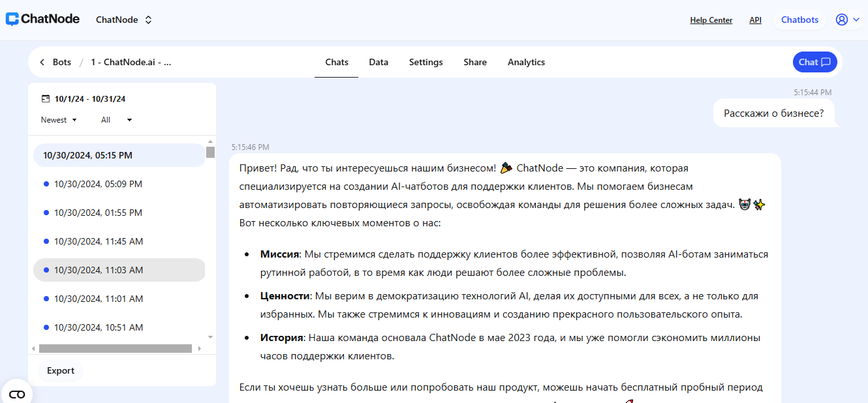Click the sparkles emoji in reply
Viewport: 868px width, 403px height.
pos(759,205)
